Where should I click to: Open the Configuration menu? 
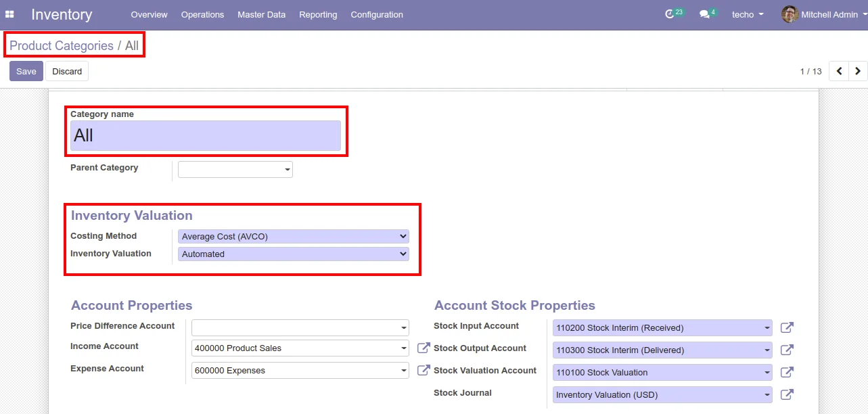pyautogui.click(x=377, y=14)
